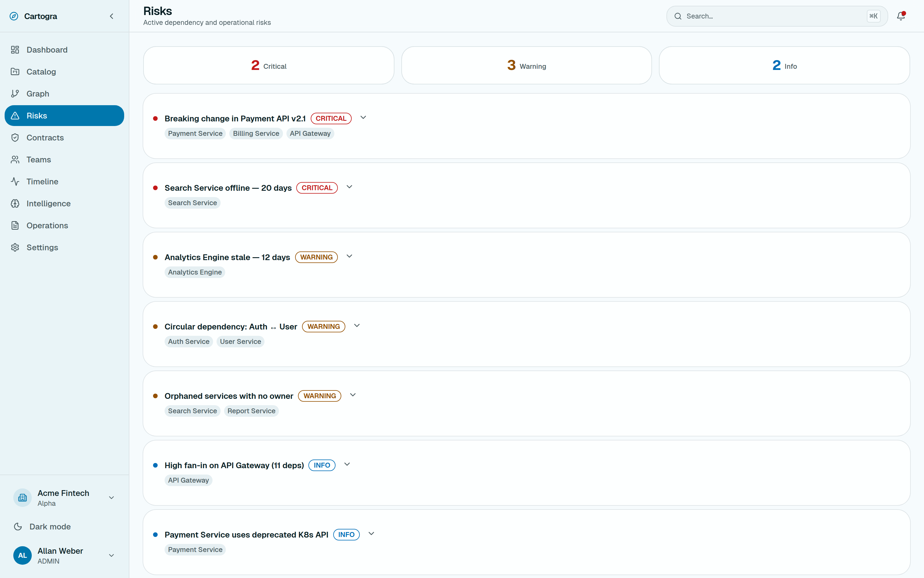
Task: Navigate to Graph view
Action: click(64, 94)
